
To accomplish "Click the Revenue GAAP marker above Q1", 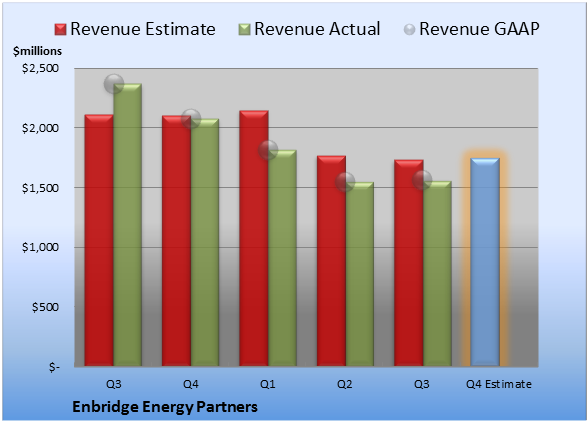I will pyautogui.click(x=268, y=150).
